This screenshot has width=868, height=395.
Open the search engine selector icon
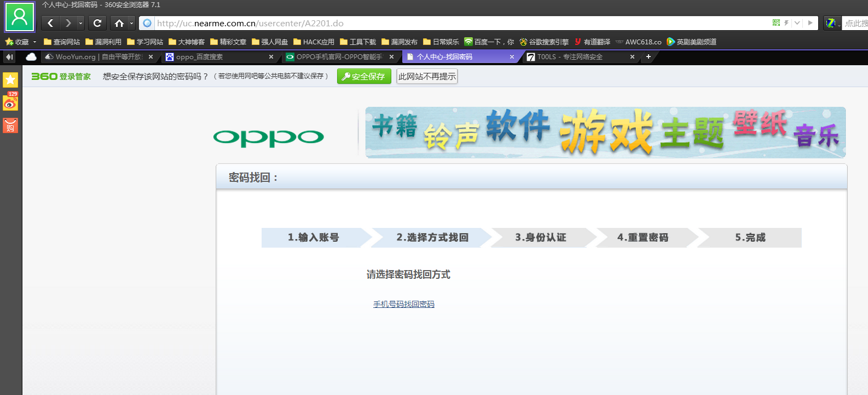tap(832, 23)
